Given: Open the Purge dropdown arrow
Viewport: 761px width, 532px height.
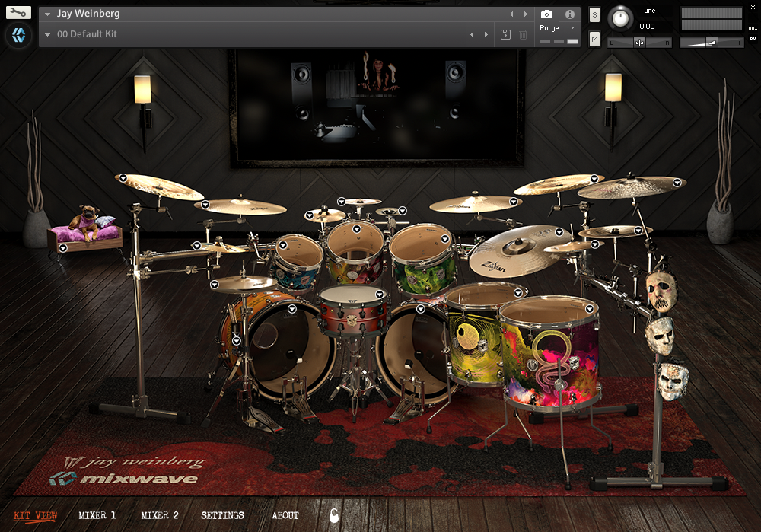Looking at the screenshot, I should pyautogui.click(x=572, y=27).
